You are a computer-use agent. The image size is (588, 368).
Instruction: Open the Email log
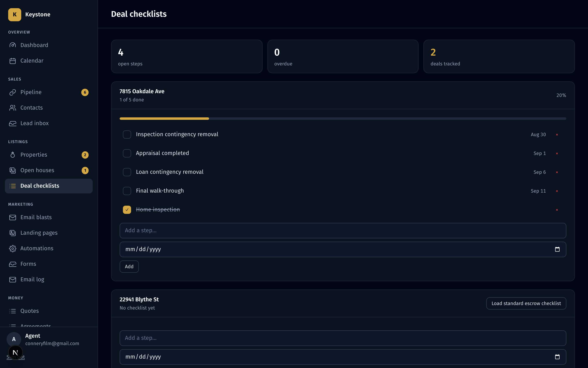click(x=49, y=280)
